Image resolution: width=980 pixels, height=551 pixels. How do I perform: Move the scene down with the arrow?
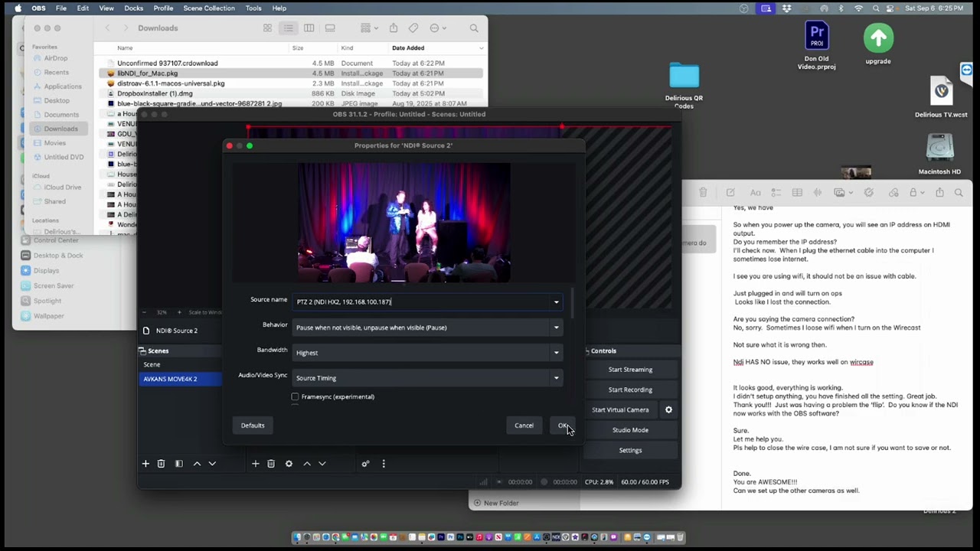[212, 464]
